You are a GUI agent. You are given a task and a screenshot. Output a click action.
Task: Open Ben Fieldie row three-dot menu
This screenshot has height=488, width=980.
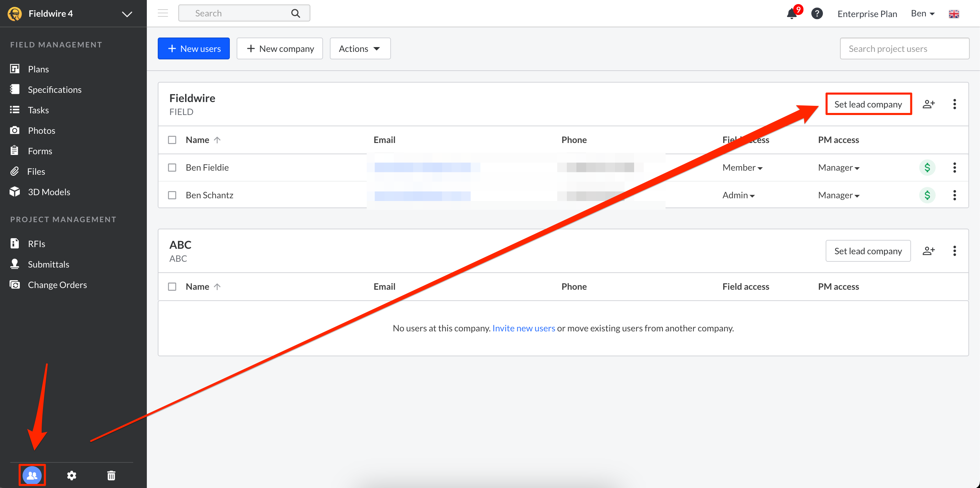coord(954,167)
